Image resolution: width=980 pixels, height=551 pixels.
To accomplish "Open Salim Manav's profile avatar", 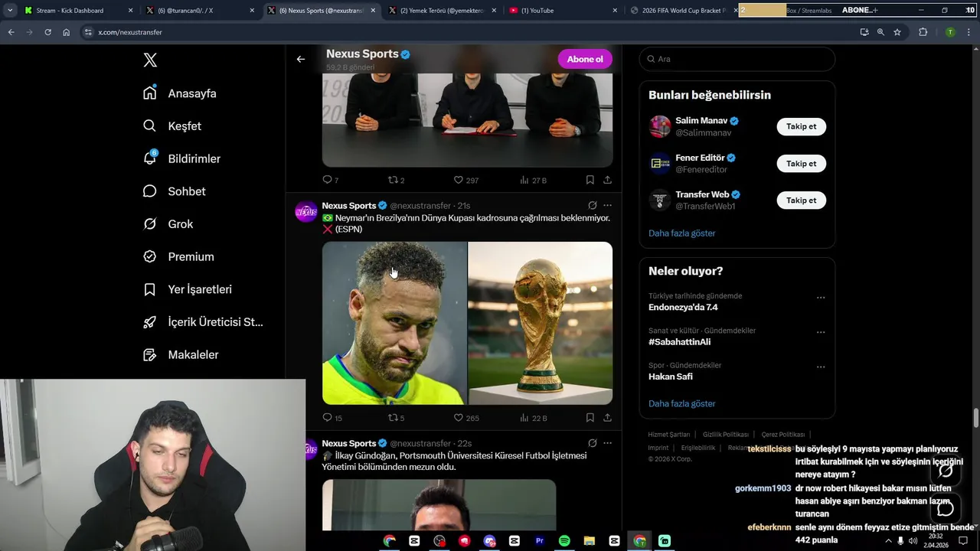I will pos(660,126).
